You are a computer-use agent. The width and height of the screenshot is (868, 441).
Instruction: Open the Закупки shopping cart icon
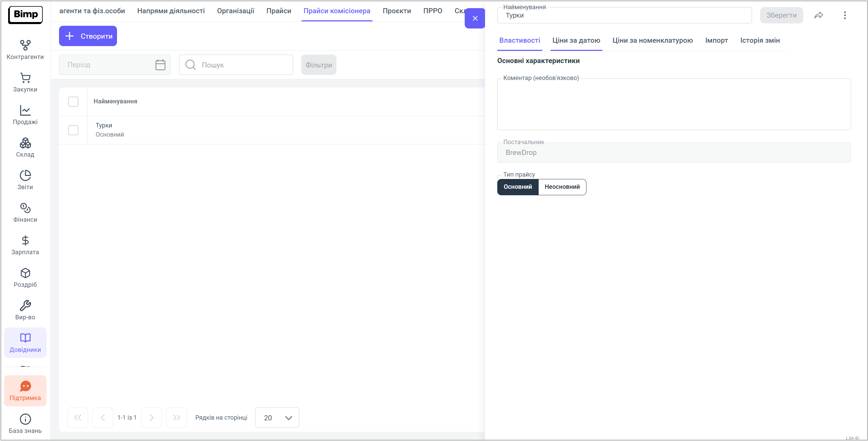click(x=25, y=78)
